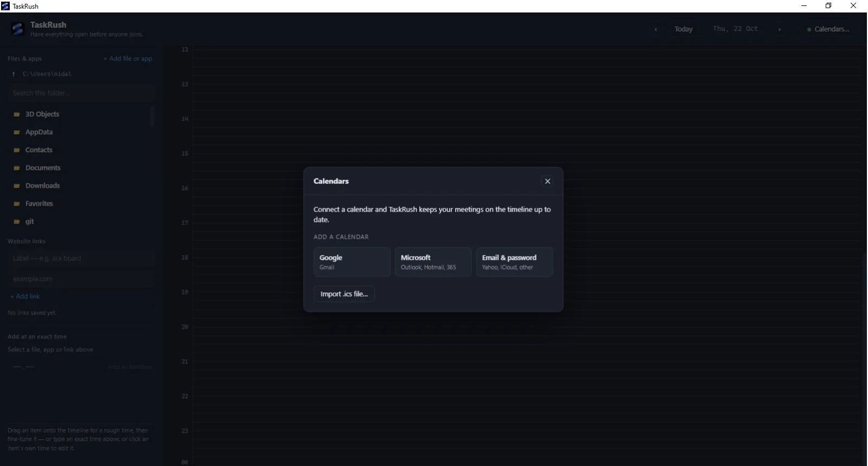Focus the Search this folder field
Screen dimensions: 868x466
(x=81, y=93)
